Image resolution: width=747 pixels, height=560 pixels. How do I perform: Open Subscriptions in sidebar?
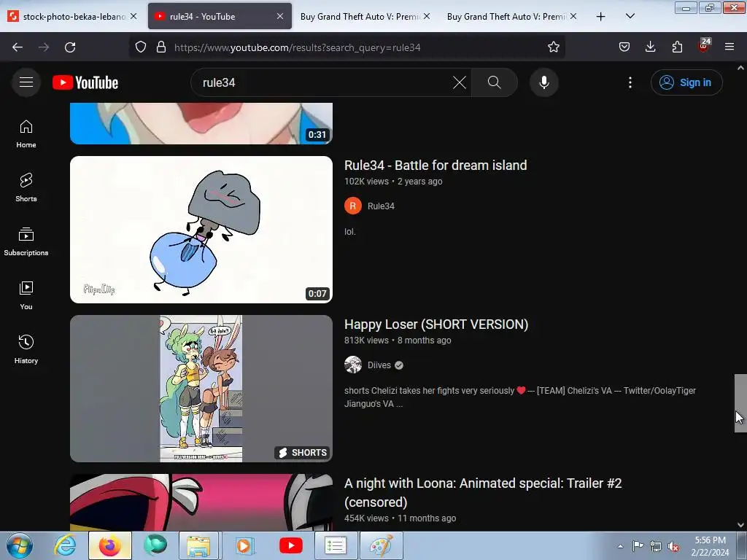(26, 242)
